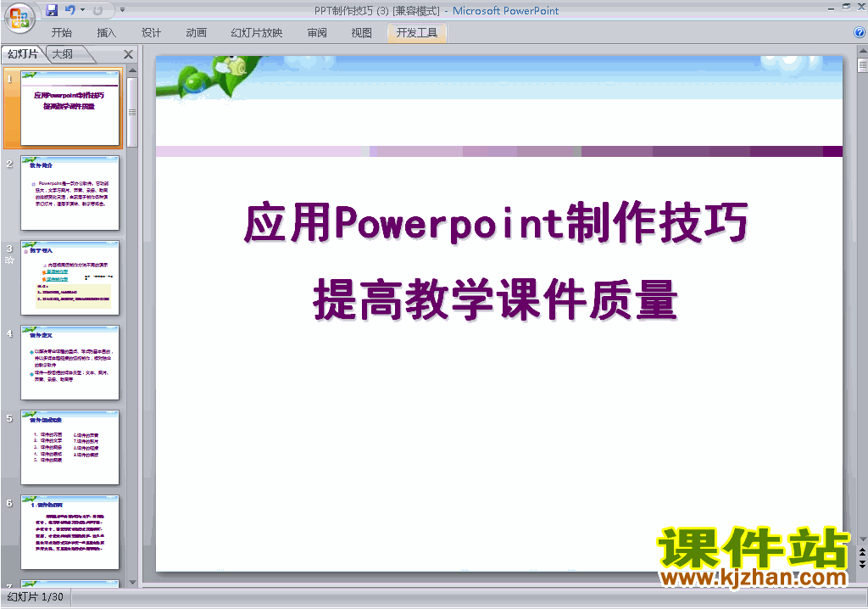Select slide 5 thumbnail

[x=70, y=447]
